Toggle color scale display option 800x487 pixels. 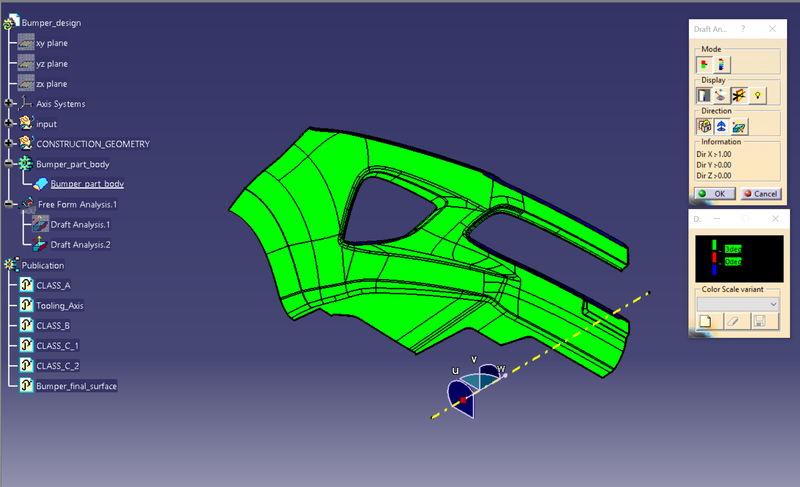[x=704, y=95]
